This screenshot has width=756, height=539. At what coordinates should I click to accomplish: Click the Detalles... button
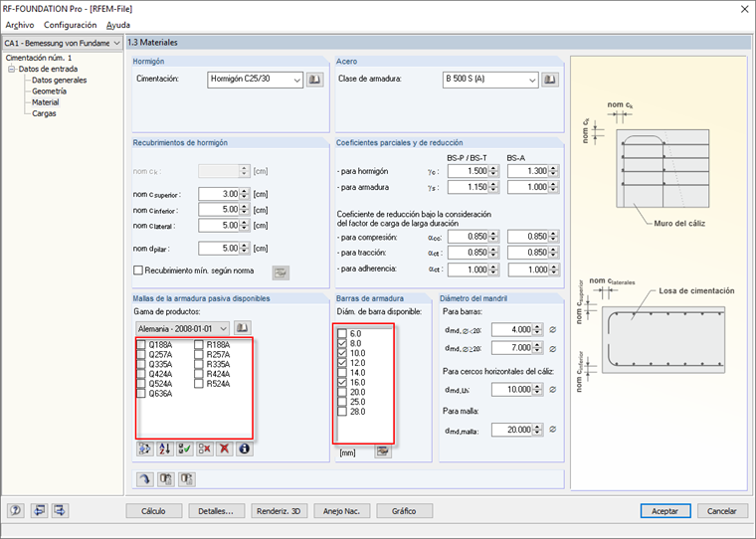216,511
